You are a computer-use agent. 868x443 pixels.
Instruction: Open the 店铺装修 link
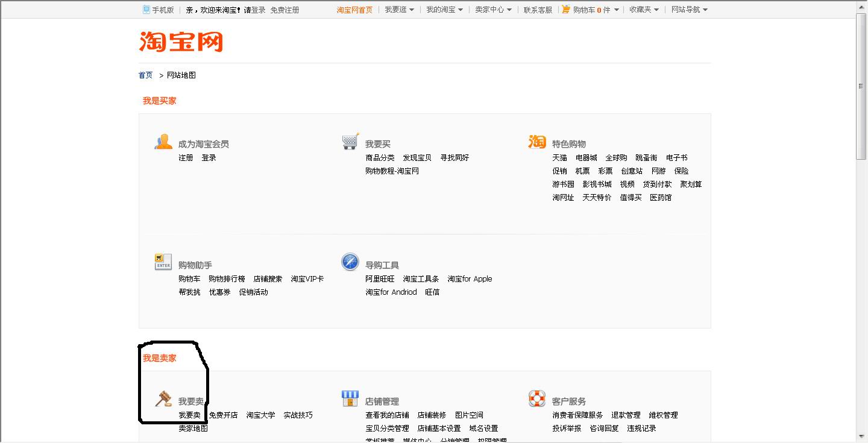(432, 415)
